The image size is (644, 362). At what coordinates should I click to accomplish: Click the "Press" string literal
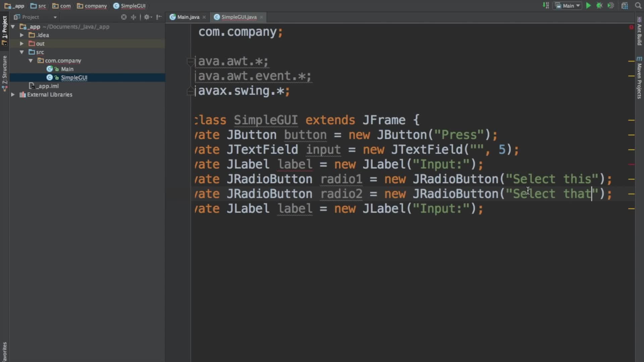[459, 135]
